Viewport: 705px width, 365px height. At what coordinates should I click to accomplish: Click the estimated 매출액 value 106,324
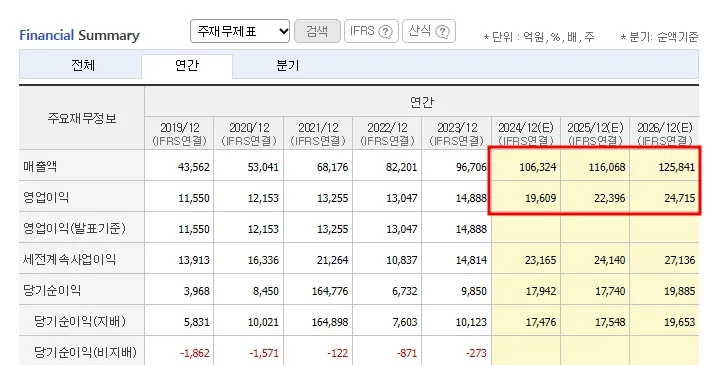(x=538, y=168)
